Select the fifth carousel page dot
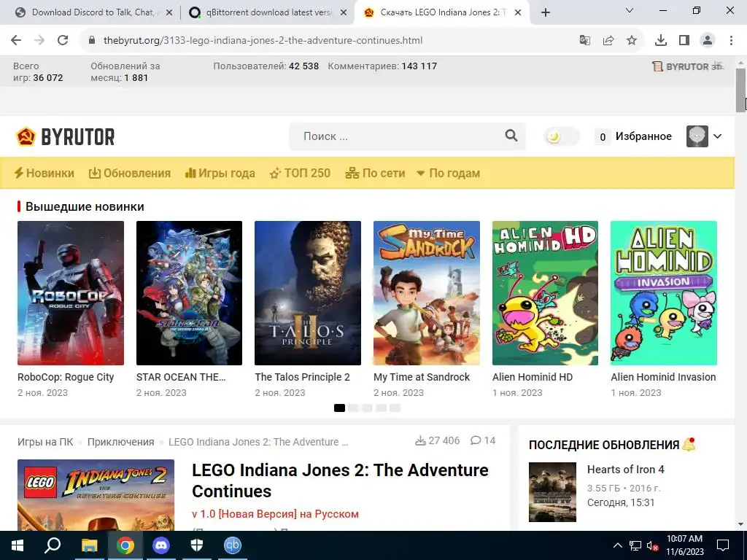The width and height of the screenshot is (747, 560). (x=395, y=408)
